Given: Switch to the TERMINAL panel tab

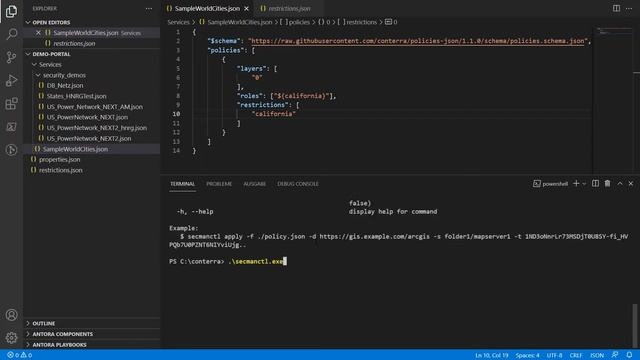Looking at the screenshot, I should (x=182, y=184).
